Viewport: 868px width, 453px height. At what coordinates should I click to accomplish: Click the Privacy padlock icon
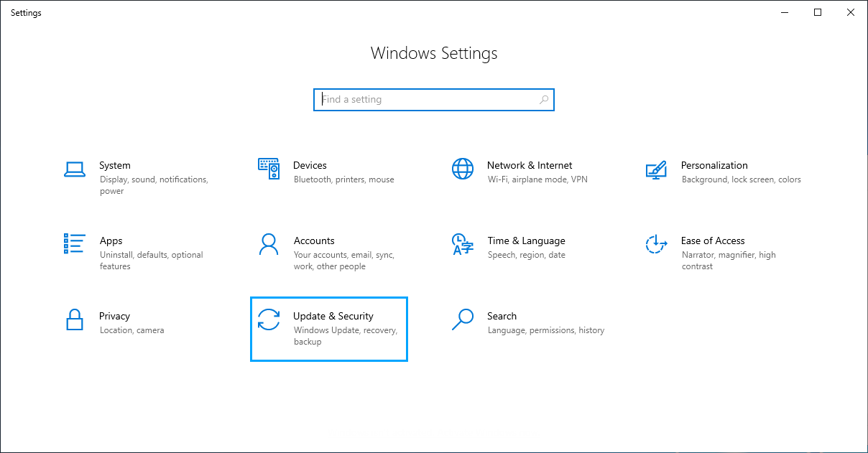[75, 319]
